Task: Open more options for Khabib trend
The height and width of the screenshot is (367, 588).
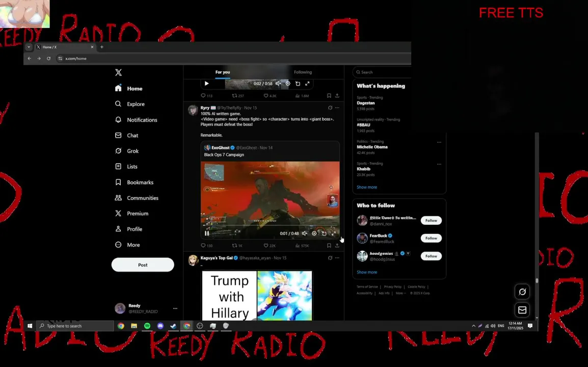Action: [439, 164]
